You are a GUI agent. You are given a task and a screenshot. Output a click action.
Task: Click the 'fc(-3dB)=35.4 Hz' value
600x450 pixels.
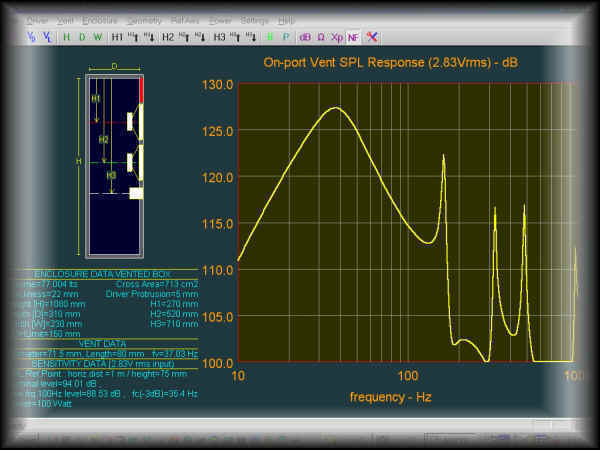point(165,394)
